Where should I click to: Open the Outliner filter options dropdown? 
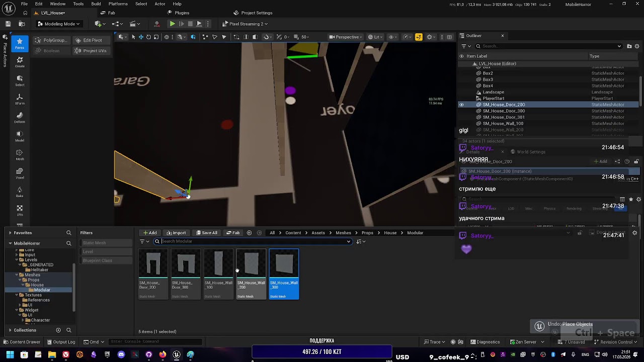click(465, 46)
